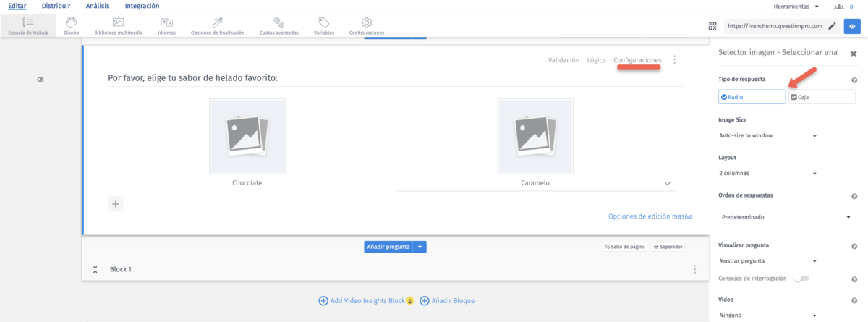Switch to the Editar tab
This screenshot has width=868, height=322.
[16, 6]
